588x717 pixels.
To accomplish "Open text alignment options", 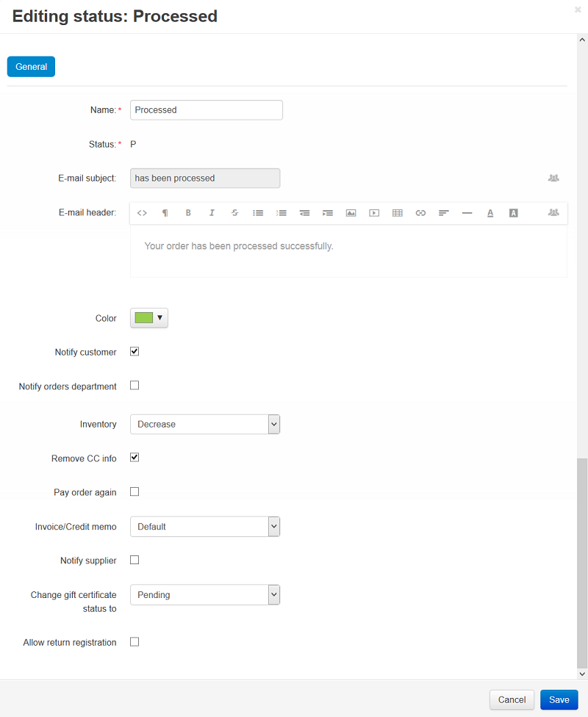I will click(x=444, y=213).
